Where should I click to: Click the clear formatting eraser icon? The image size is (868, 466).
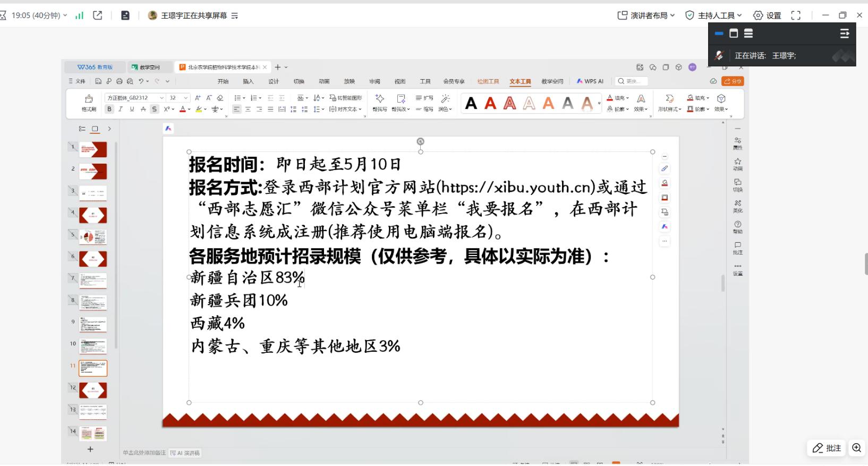tap(220, 98)
